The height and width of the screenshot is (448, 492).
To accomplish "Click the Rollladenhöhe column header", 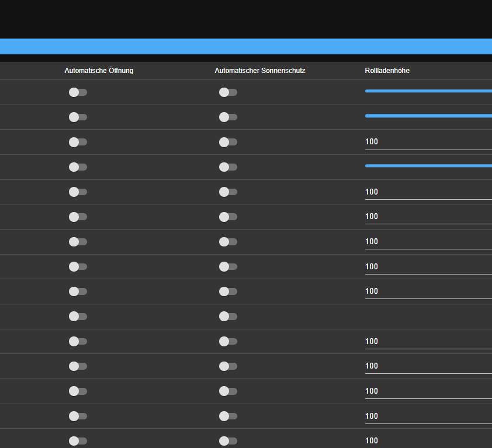I will (x=387, y=71).
